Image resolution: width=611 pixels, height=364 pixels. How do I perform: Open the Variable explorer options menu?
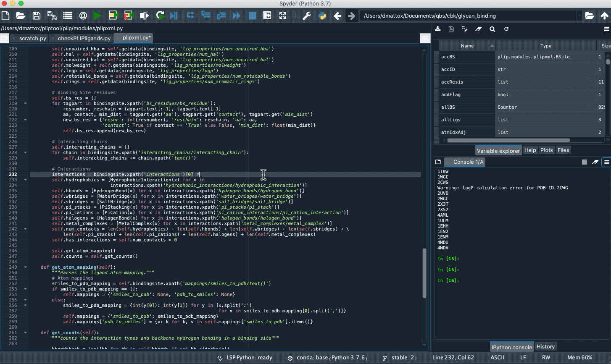click(606, 29)
